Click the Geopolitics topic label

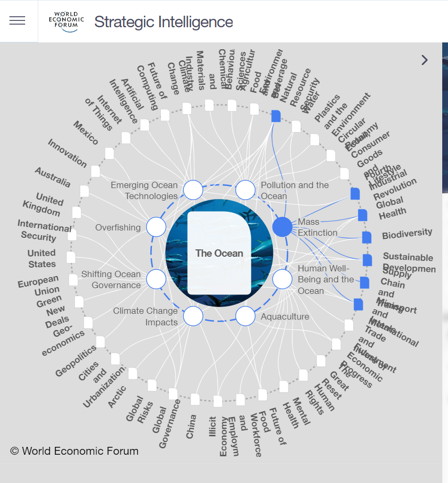(x=75, y=361)
